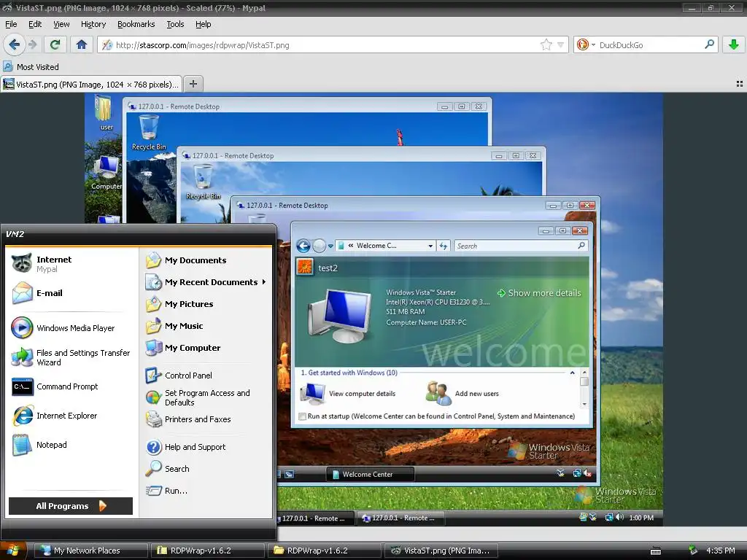This screenshot has width=747, height=560.
Task: Switch to VistaST.png taskbar button
Action: coord(441,551)
